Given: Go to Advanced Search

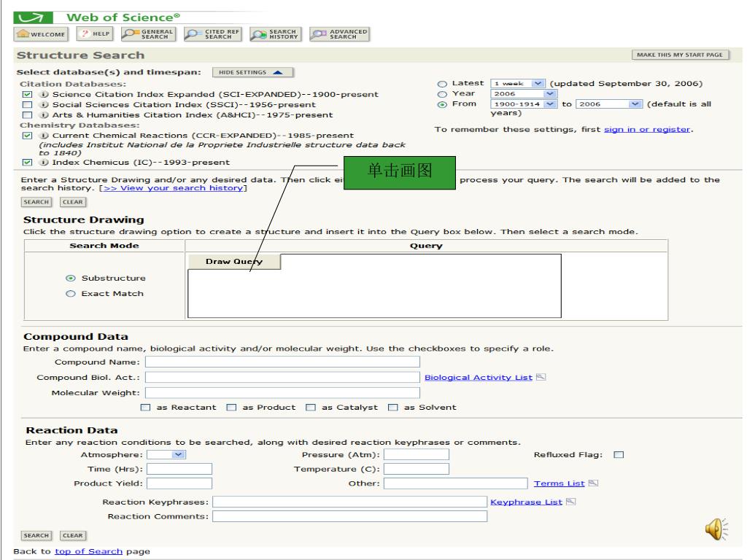Looking at the screenshot, I should [x=340, y=34].
